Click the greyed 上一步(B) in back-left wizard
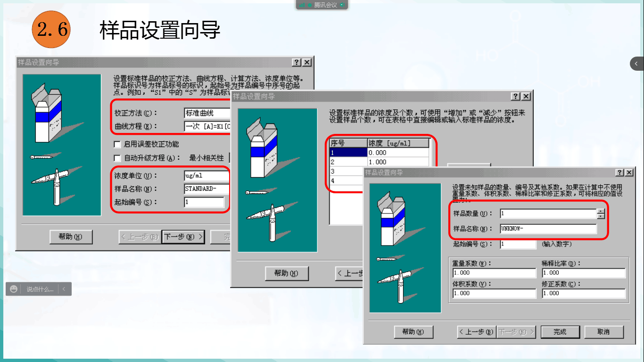The width and height of the screenshot is (644, 362). pos(140,237)
